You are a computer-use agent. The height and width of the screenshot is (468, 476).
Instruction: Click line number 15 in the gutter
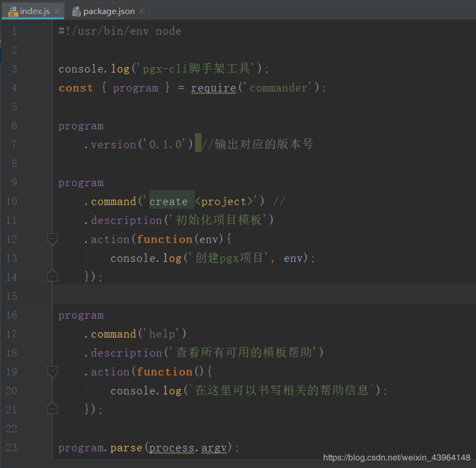click(11, 296)
